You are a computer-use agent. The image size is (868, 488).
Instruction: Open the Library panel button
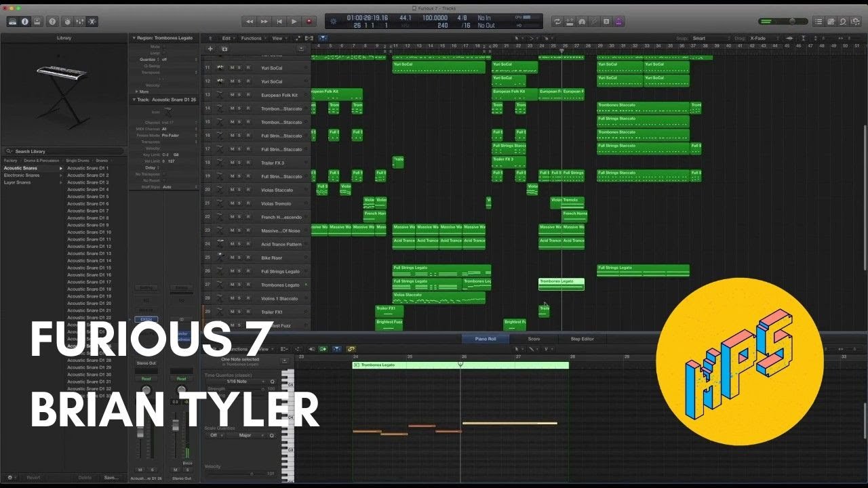coord(13,22)
